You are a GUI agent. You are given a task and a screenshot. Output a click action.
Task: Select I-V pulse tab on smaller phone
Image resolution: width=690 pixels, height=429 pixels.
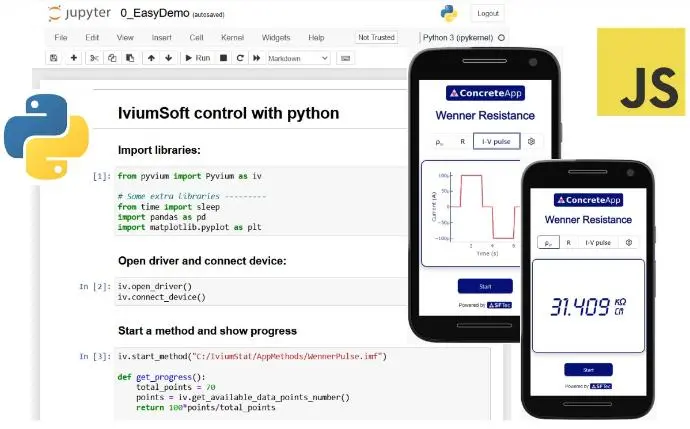pos(598,242)
